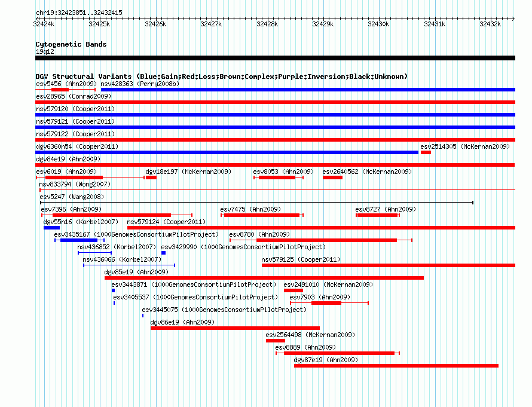
Task: Open variant dgv84e19 (Ahn2009) label
Action: [68, 159]
